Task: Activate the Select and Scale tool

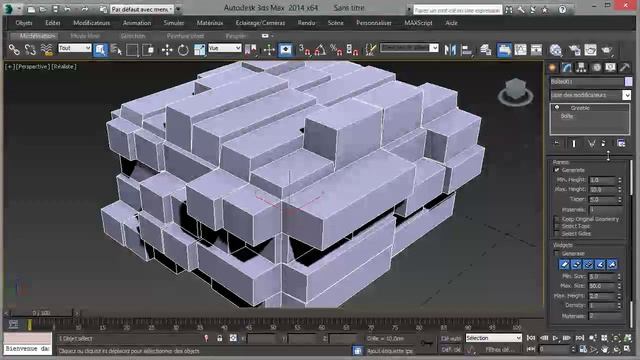Action: pyautogui.click(x=199, y=50)
